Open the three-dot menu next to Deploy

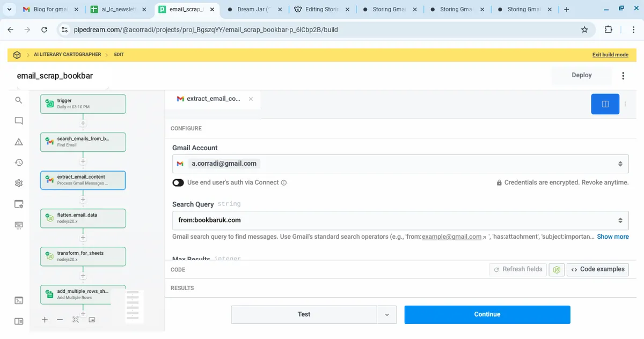tap(623, 76)
